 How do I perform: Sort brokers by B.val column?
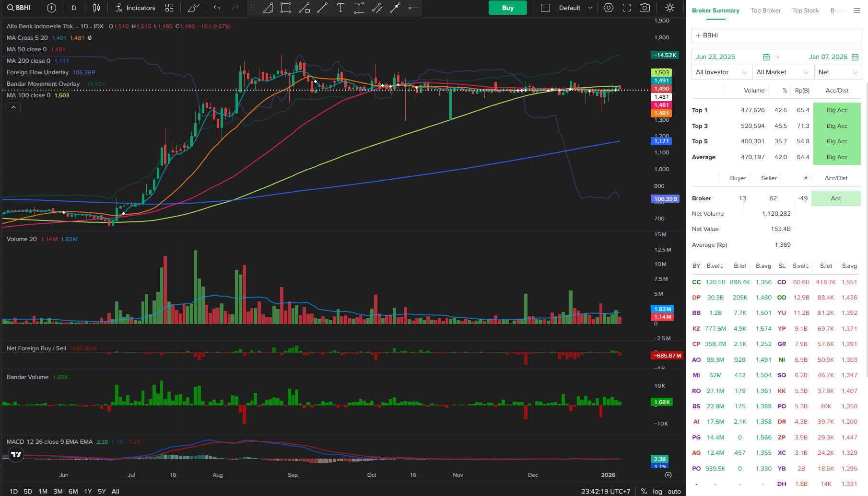click(x=715, y=266)
